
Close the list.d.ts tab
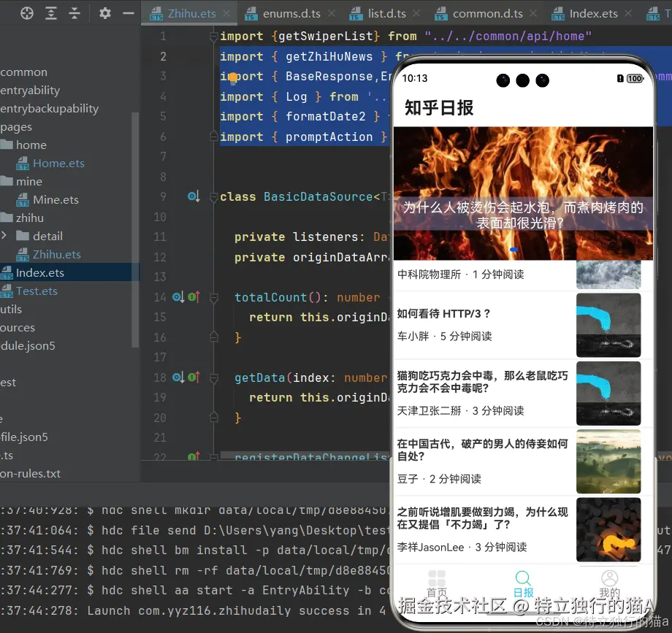tap(416, 14)
